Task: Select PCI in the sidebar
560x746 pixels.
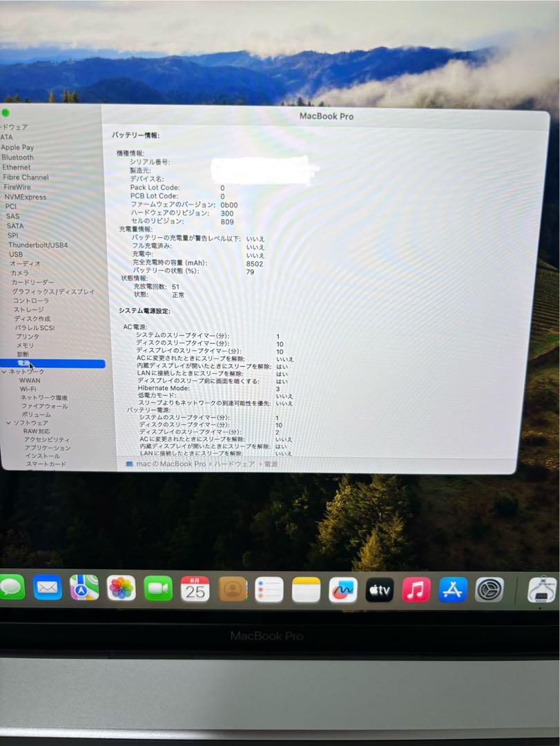Action: pyautogui.click(x=11, y=207)
